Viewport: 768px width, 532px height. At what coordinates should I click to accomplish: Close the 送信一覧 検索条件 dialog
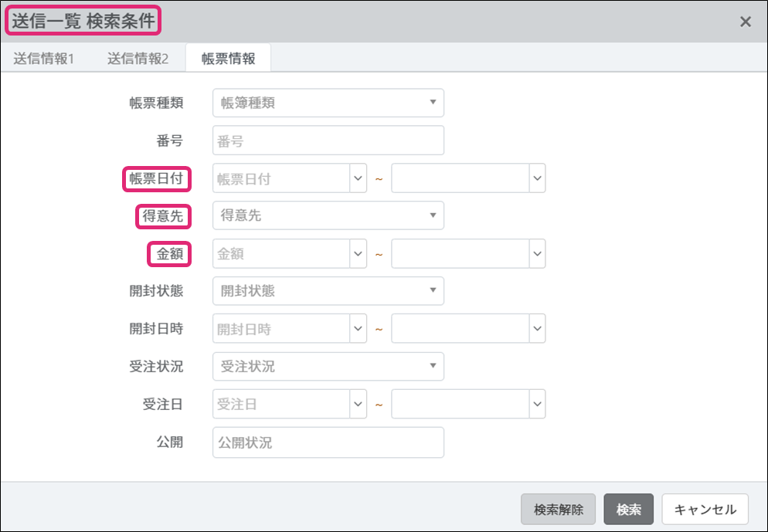[746, 22]
